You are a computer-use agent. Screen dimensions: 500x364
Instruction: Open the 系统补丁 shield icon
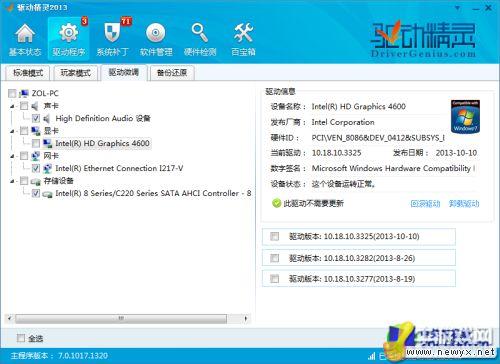(x=112, y=33)
